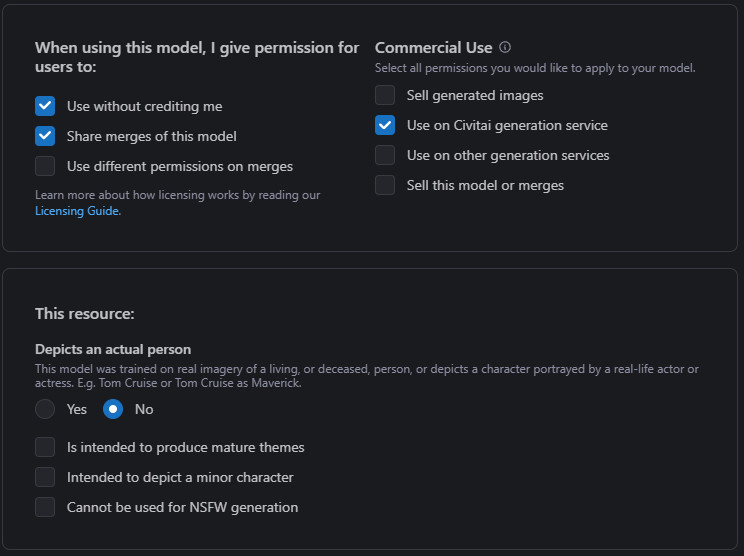Click the Tom Cruise example description text
This screenshot has height=556, width=744.
tap(366, 376)
